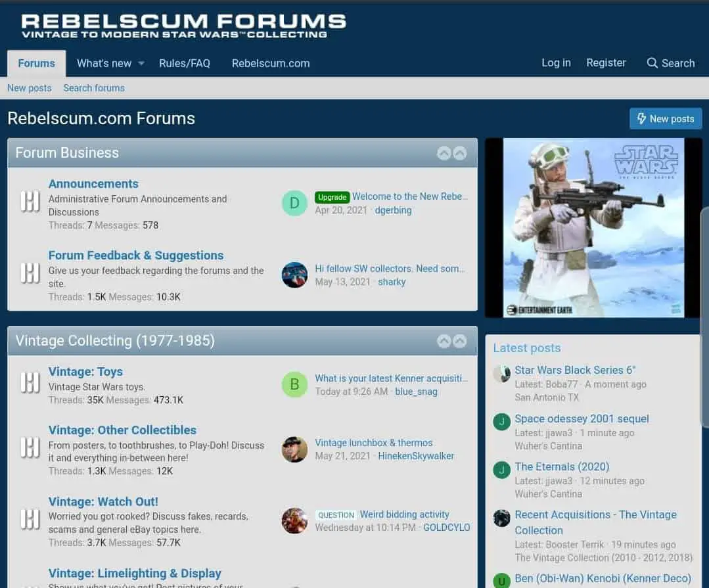Click avatar beside Recent Acquisitions post
Screen dimensions: 709x588
pyautogui.click(x=501, y=518)
